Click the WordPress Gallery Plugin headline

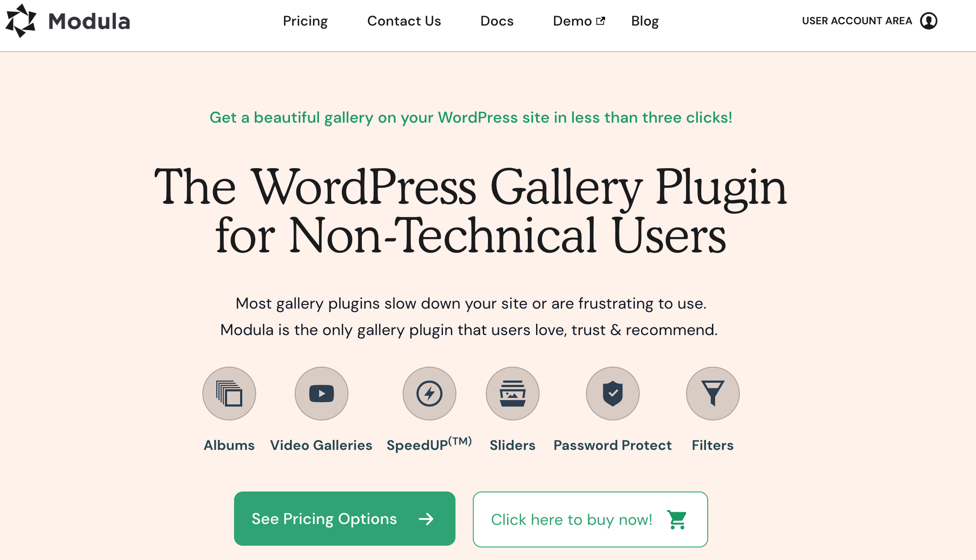pos(471,211)
